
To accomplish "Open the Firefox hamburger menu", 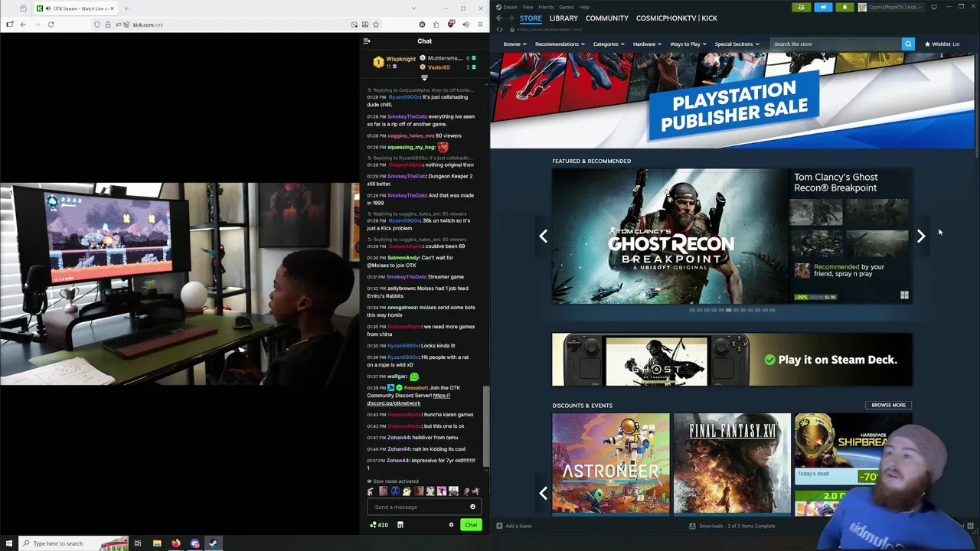I will click(x=480, y=24).
